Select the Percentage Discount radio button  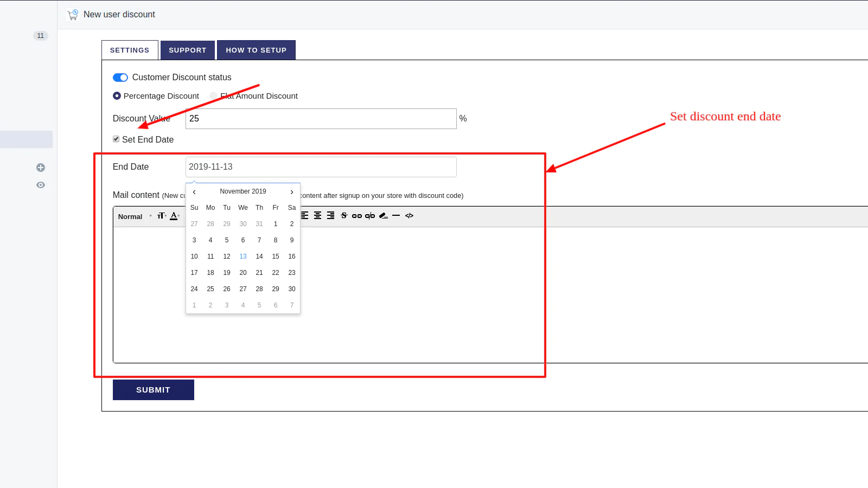(x=117, y=96)
